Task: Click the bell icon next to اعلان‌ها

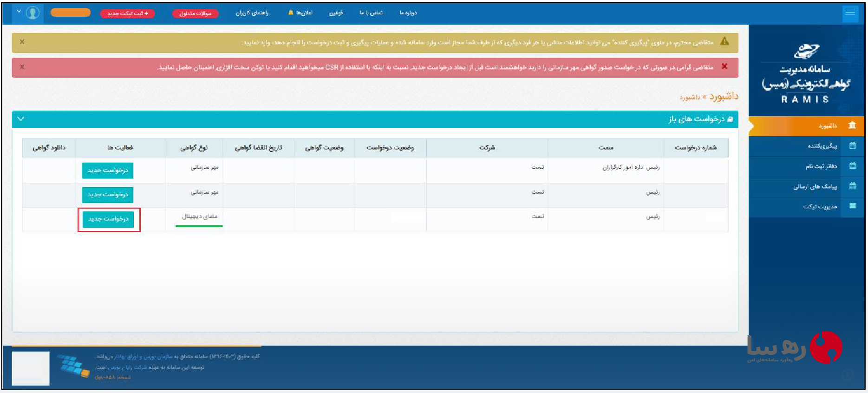Action: point(291,13)
